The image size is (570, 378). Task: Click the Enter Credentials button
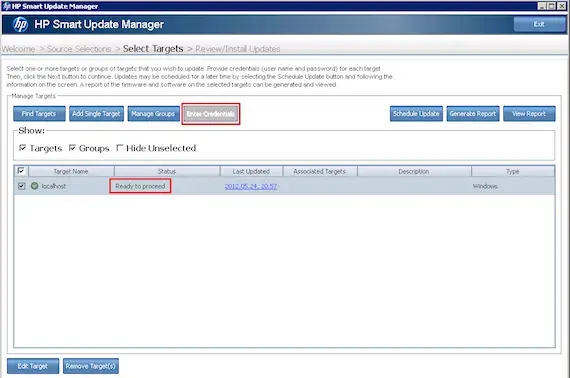pyautogui.click(x=211, y=114)
